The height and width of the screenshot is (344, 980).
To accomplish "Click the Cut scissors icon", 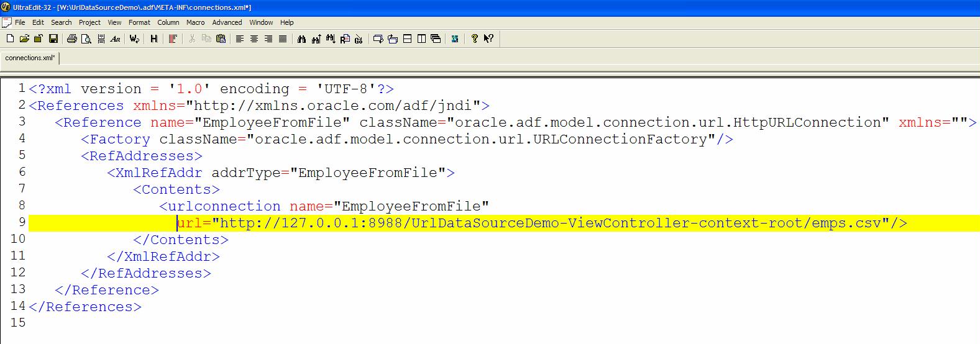I will [x=192, y=38].
